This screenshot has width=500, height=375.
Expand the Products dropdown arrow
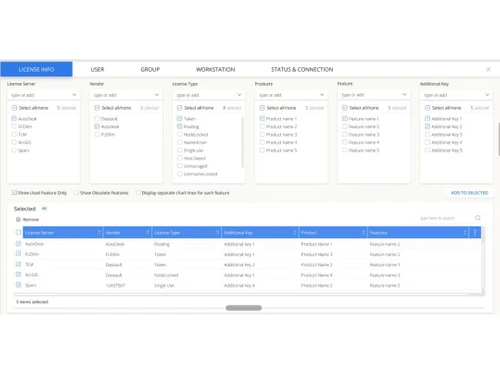pos(322,95)
